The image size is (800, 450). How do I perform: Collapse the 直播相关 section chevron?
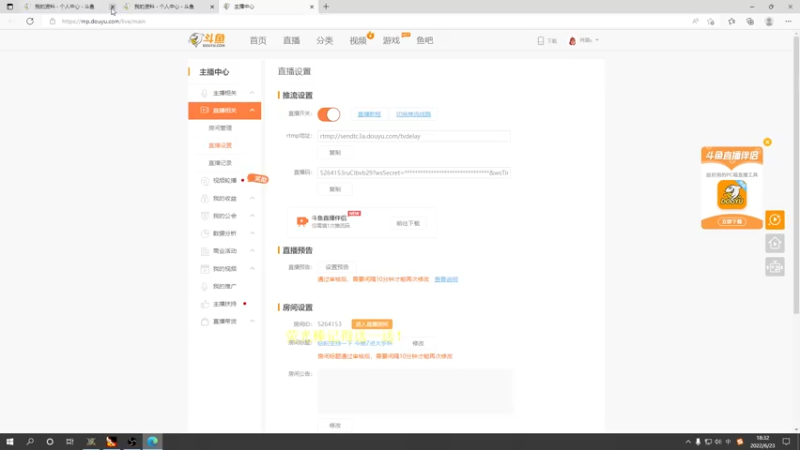252,110
